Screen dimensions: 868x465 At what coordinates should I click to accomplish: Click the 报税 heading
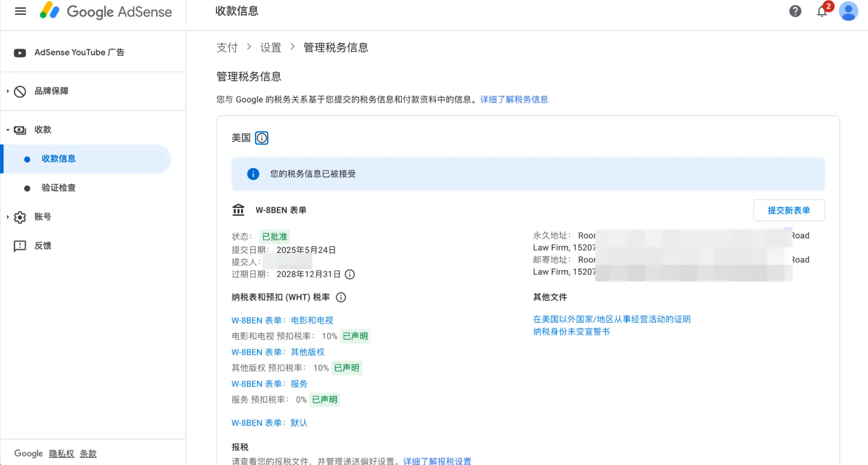tap(240, 447)
